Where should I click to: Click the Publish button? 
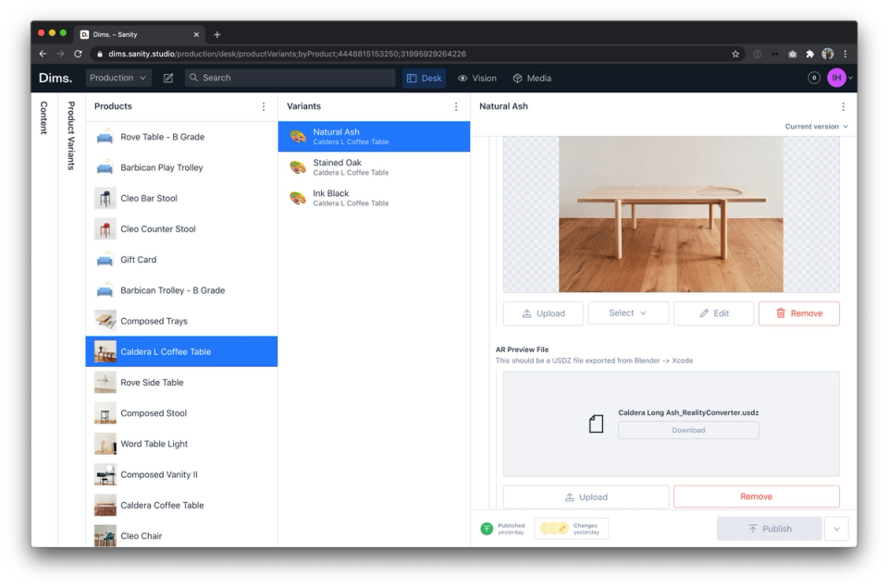[769, 529]
